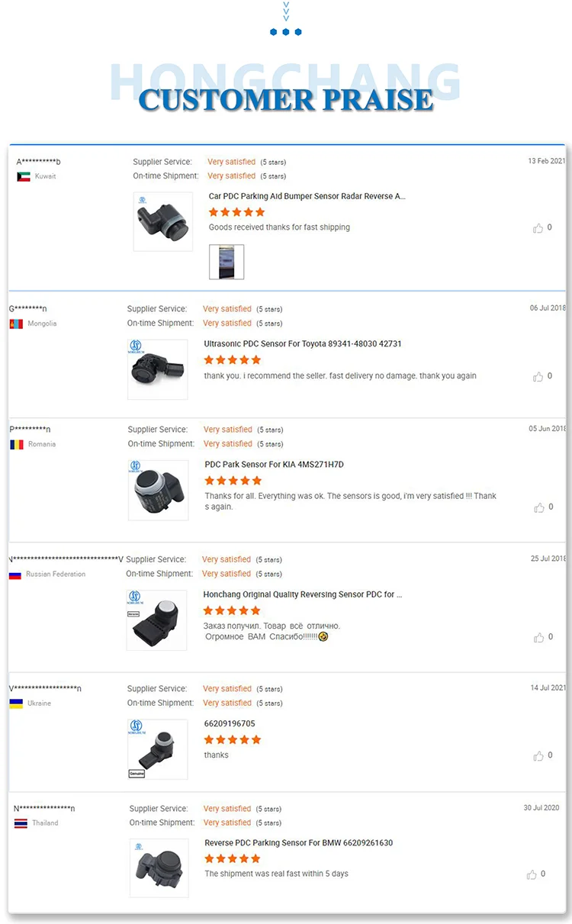572x924 pixels.
Task: Open the 66209196705 product title link
Action: (230, 723)
